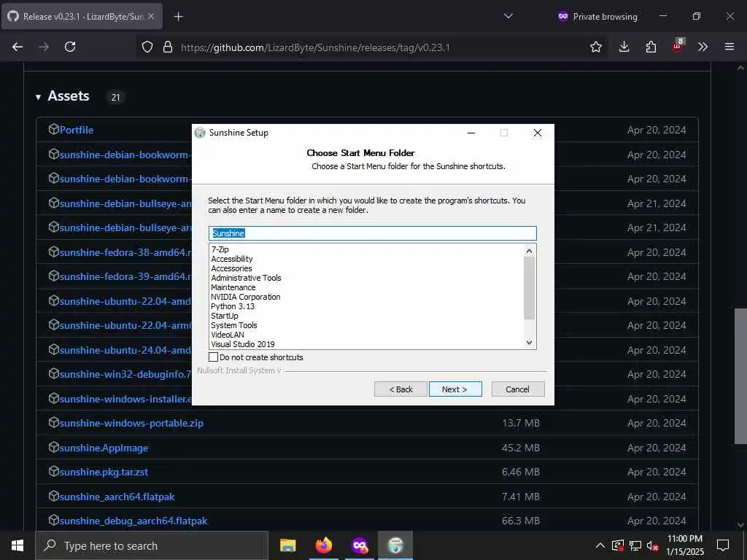Select Accessibility folder in the list

(x=232, y=259)
